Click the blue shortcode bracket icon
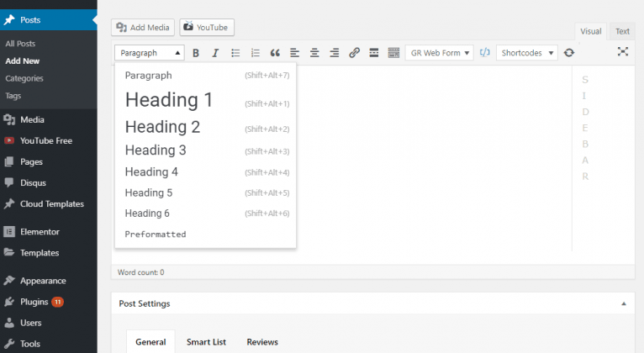Screen dimensions: 644x353 [484, 53]
